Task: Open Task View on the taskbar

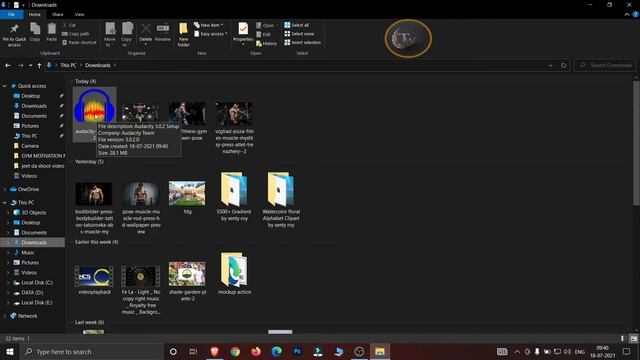Action: (x=193, y=351)
